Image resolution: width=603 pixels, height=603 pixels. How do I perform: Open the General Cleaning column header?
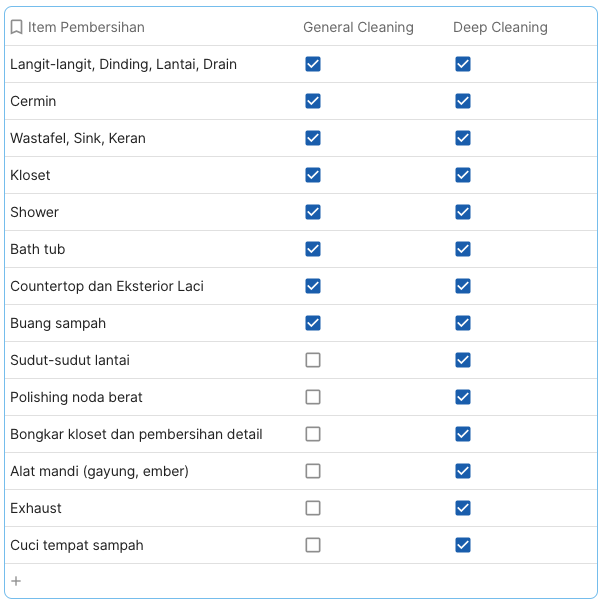[x=358, y=28]
